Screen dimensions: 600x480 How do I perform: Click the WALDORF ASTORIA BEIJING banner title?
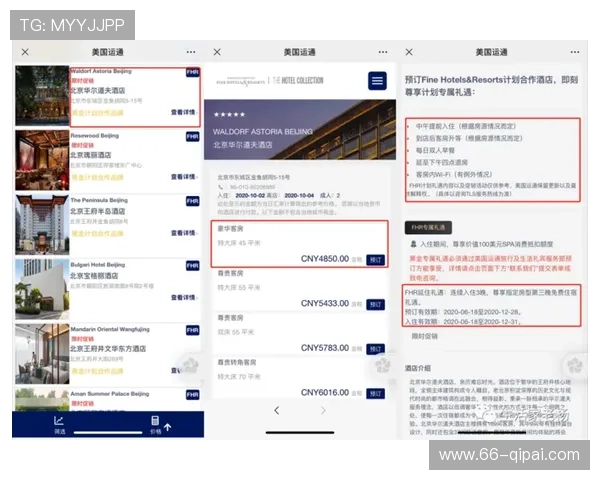point(262,132)
